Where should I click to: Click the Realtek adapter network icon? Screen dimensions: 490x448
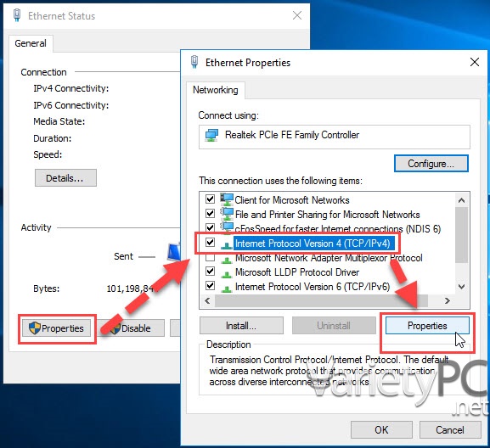click(211, 136)
